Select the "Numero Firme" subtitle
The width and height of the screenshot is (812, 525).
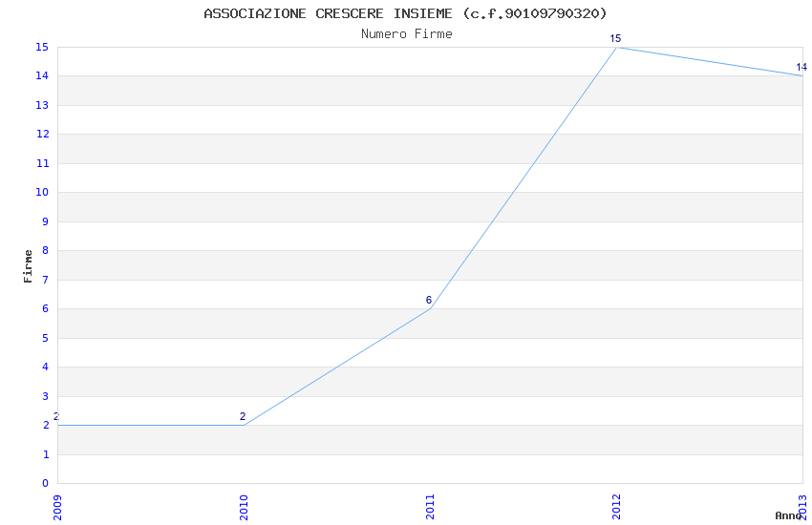click(x=406, y=34)
